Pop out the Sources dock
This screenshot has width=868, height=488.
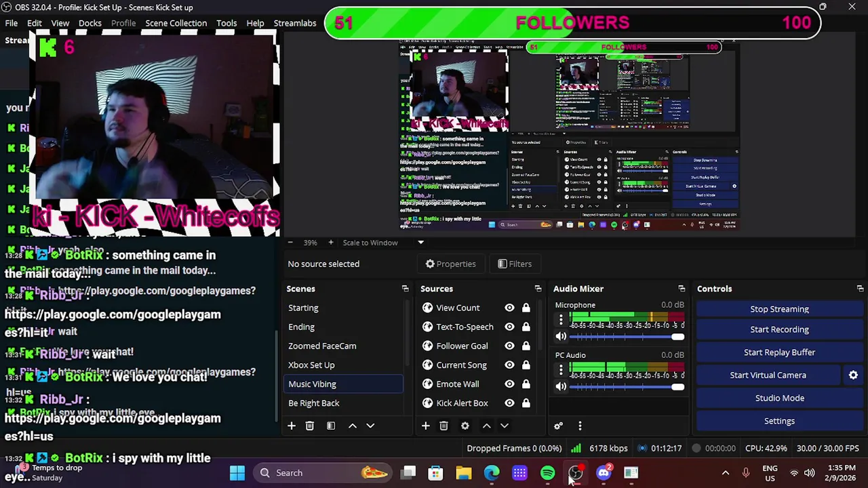pos(538,289)
